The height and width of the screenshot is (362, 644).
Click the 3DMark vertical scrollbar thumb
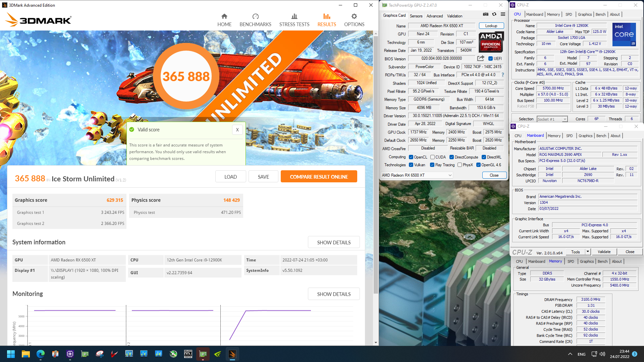pyautogui.click(x=376, y=164)
